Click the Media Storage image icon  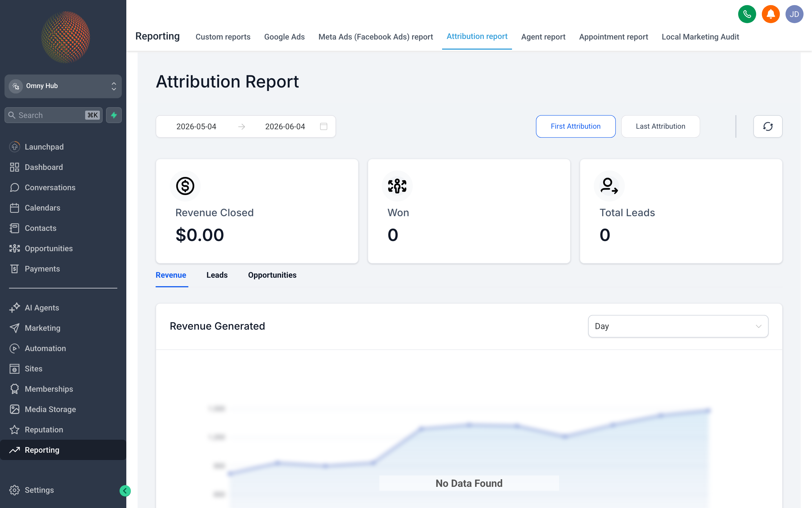tap(14, 409)
